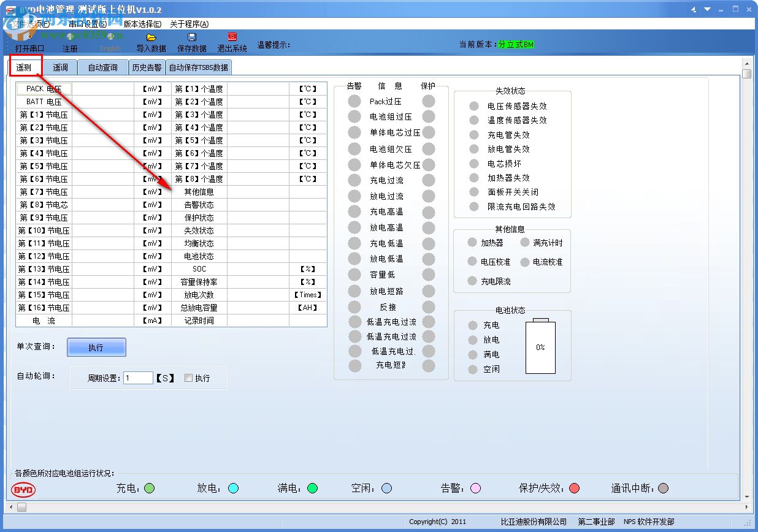Image resolution: width=758 pixels, height=532 pixels.
Task: Open the 历史告警 tab
Action: [147, 67]
